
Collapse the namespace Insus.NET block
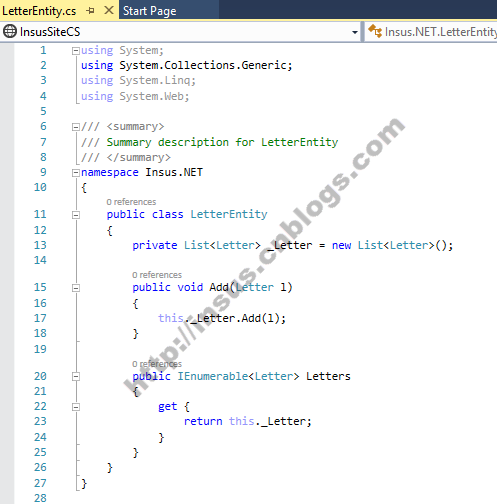point(76,173)
